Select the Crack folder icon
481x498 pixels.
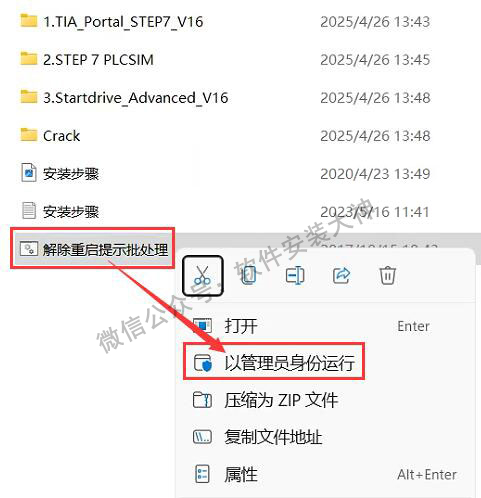[29, 135]
